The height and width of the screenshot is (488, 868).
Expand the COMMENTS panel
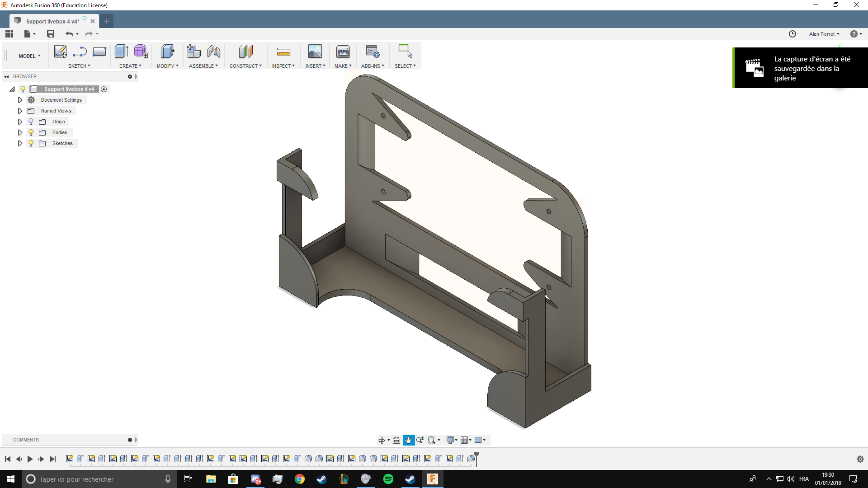pyautogui.click(x=130, y=440)
